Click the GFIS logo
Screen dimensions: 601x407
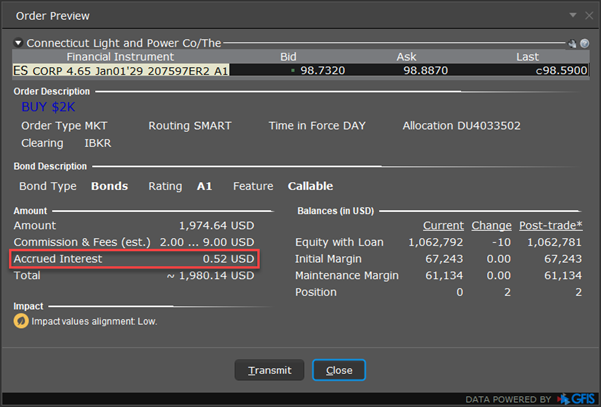[x=576, y=399]
